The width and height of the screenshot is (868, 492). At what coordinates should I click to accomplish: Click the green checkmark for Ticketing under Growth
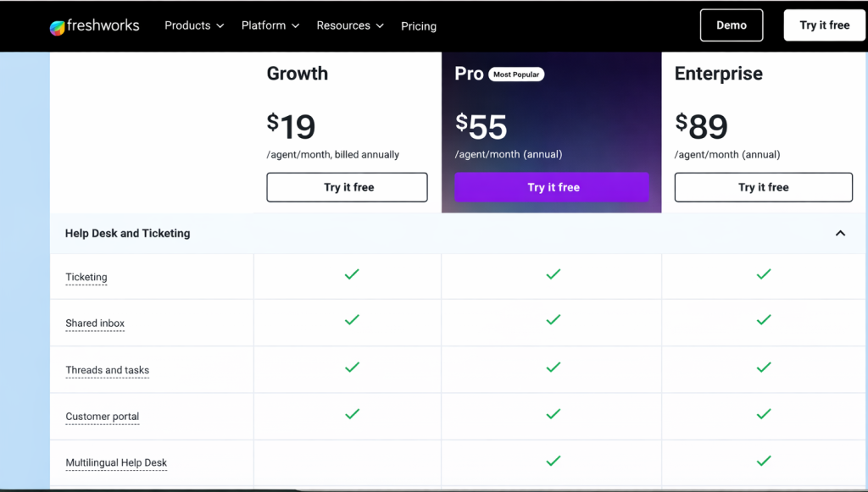352,274
